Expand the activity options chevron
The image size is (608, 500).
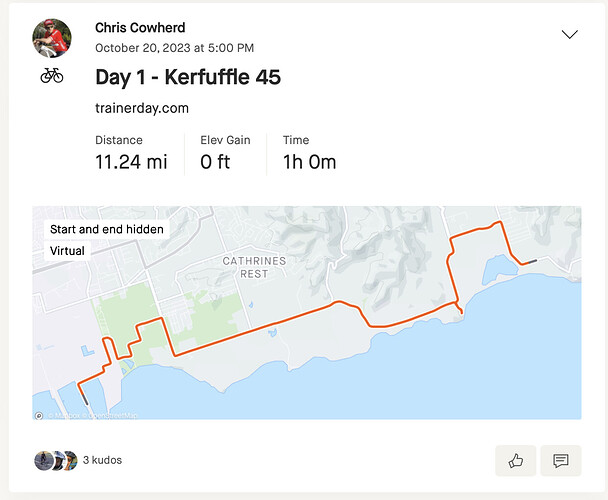570,34
